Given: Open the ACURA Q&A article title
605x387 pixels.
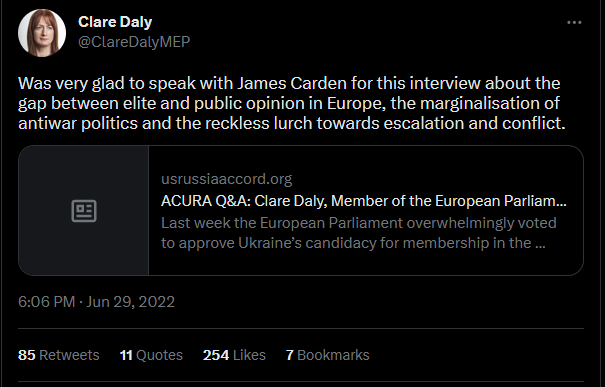Looking at the screenshot, I should (363, 201).
